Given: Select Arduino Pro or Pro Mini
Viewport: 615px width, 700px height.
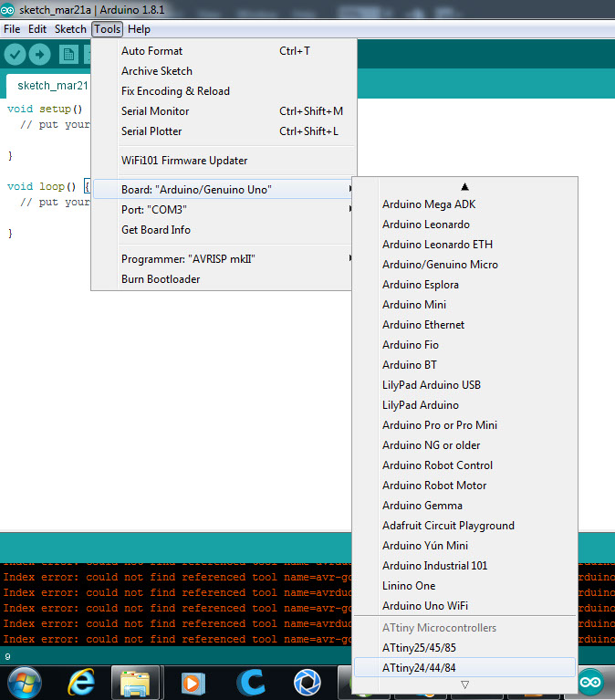Looking at the screenshot, I should click(464, 425).
